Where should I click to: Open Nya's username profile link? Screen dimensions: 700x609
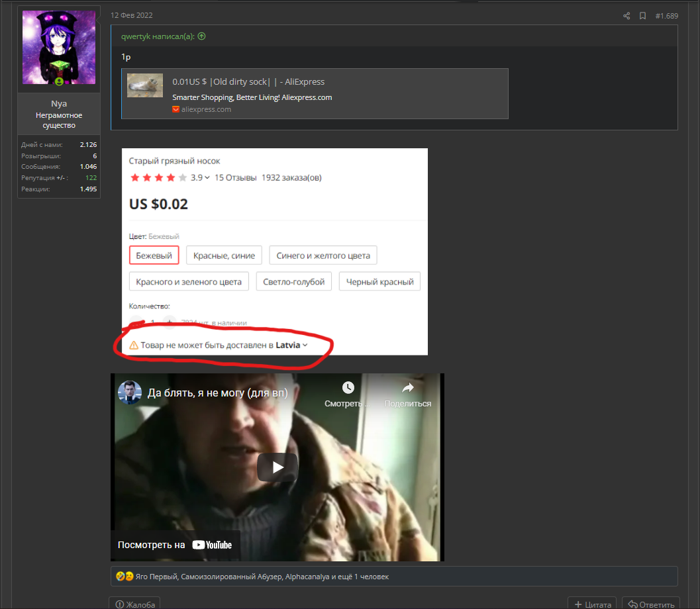(x=59, y=103)
